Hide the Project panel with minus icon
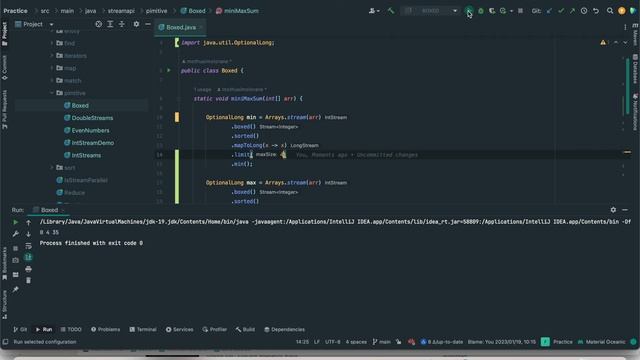Screen dimensions: 640x360 click(x=148, y=24)
